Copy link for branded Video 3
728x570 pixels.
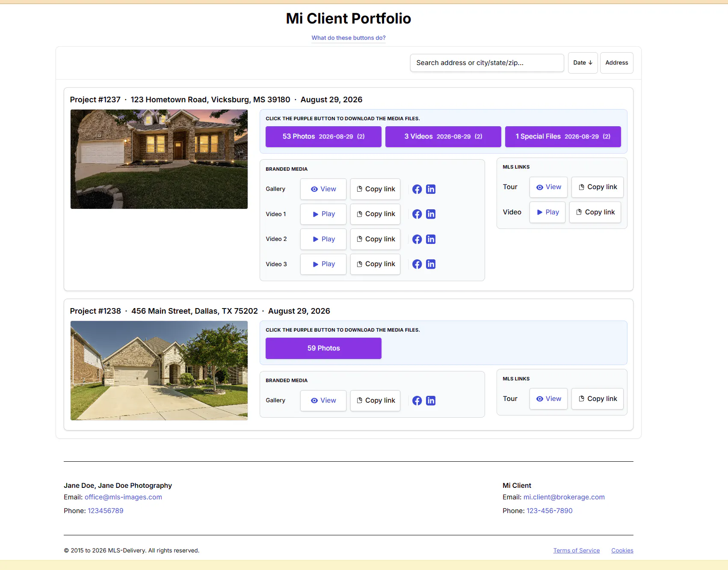[376, 264]
